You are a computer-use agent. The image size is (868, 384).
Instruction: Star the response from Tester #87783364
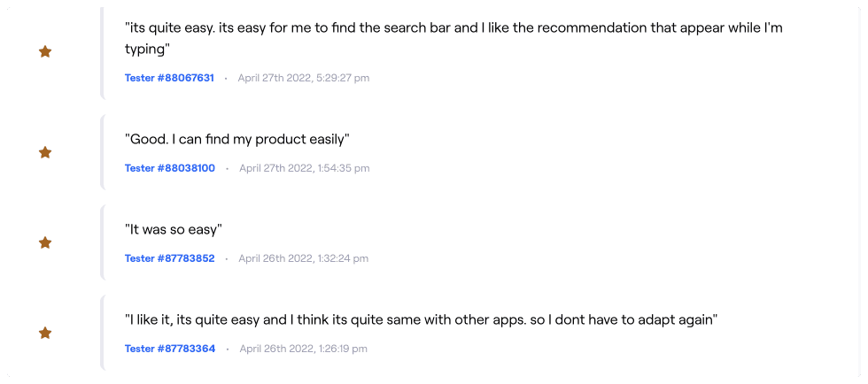coord(45,333)
